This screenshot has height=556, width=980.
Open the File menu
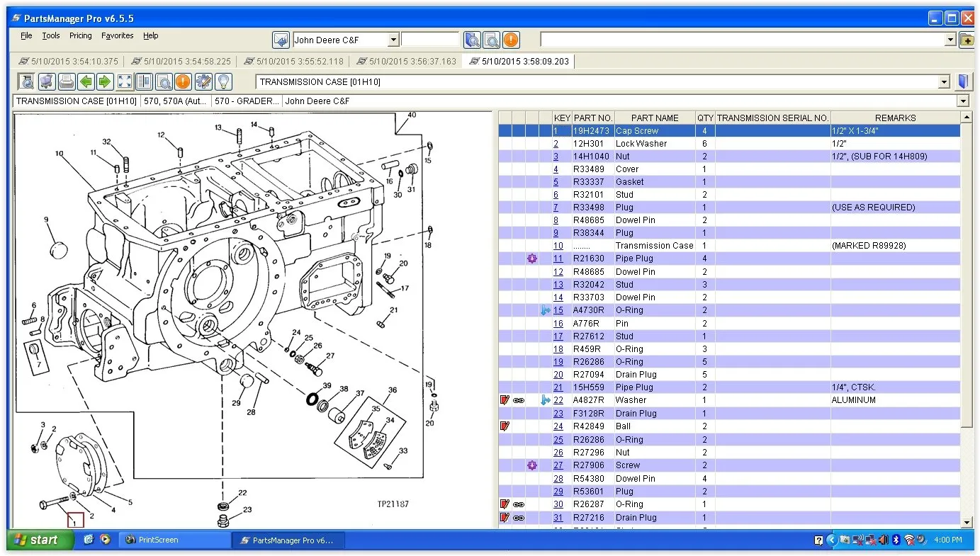click(26, 35)
